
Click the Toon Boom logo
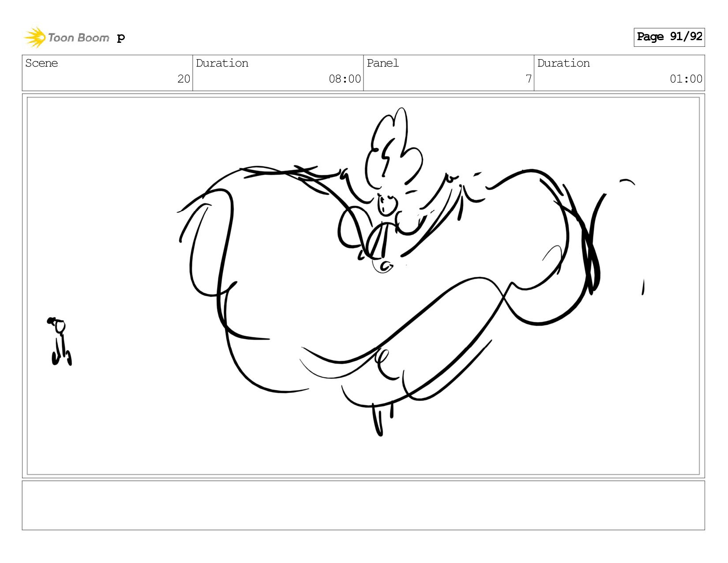pyautogui.click(x=66, y=38)
